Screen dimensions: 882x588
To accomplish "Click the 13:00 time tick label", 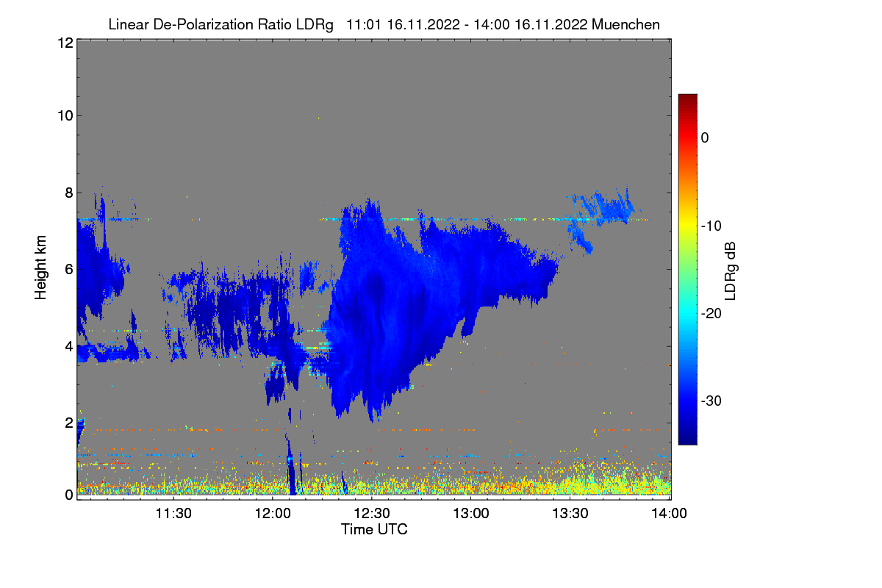I will [x=471, y=513].
